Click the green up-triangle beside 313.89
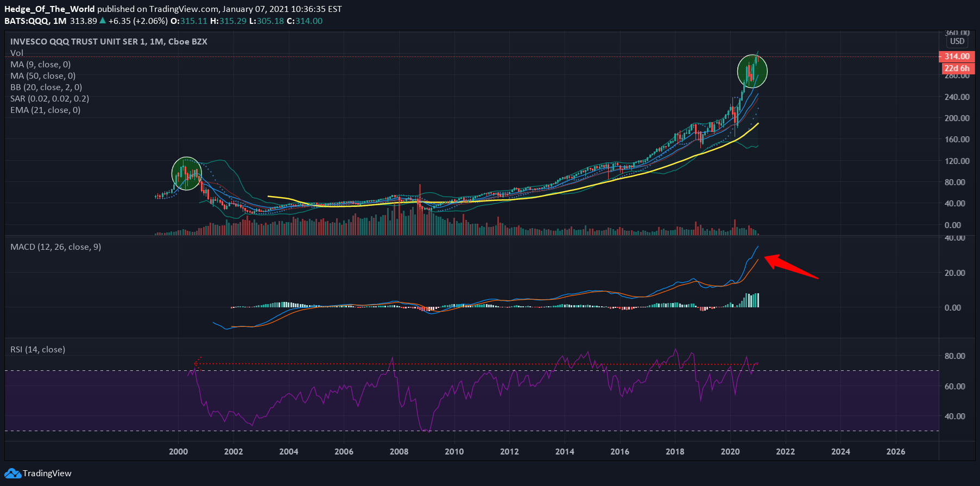This screenshot has height=486, width=980. click(x=103, y=21)
